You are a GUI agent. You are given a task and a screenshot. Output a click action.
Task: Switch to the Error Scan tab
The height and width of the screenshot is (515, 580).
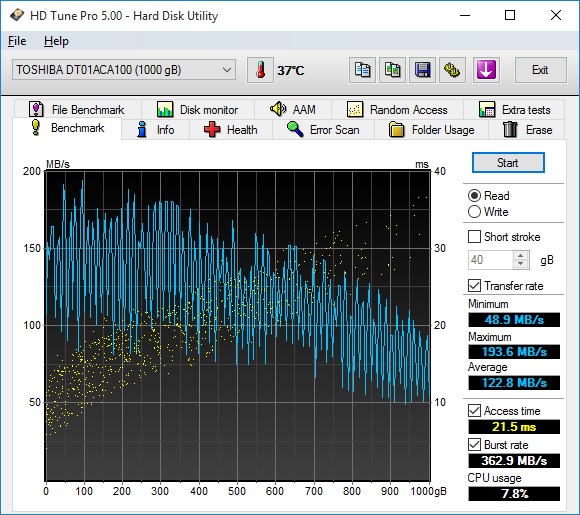click(323, 130)
